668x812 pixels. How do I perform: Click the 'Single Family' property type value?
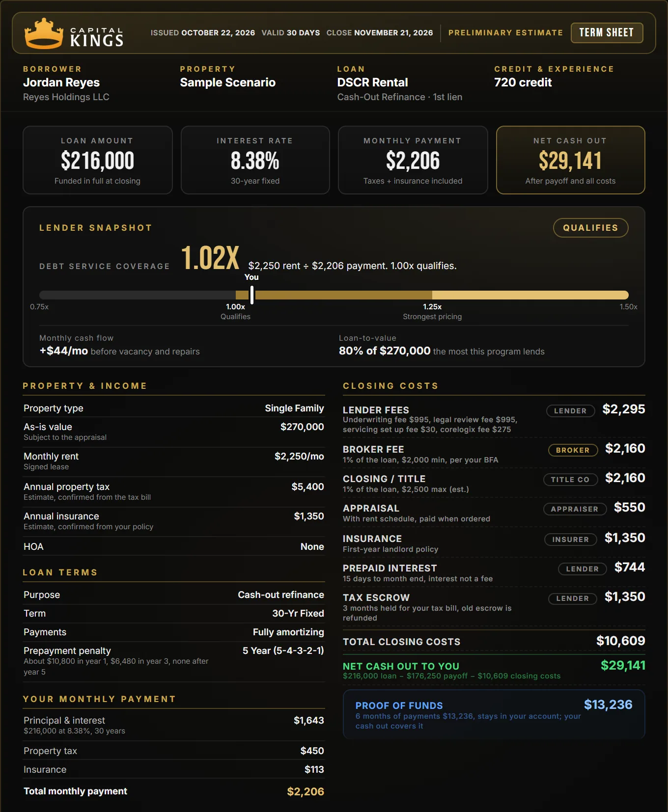click(x=295, y=408)
